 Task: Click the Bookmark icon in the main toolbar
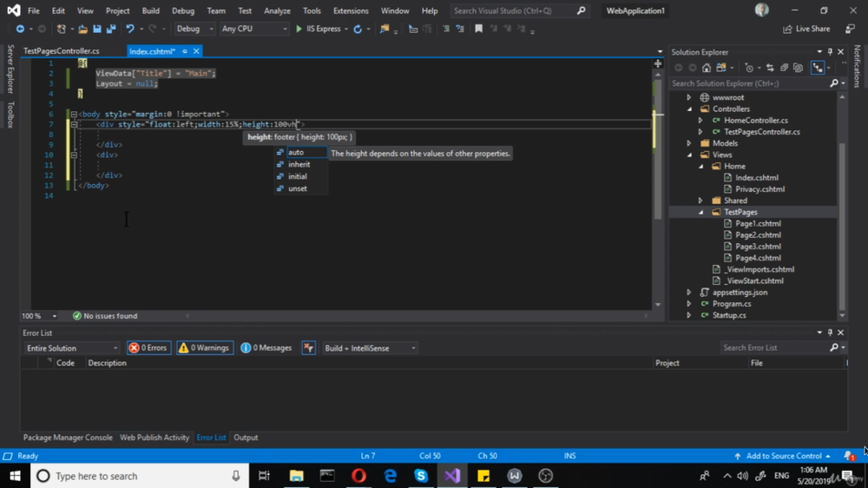[x=478, y=29]
